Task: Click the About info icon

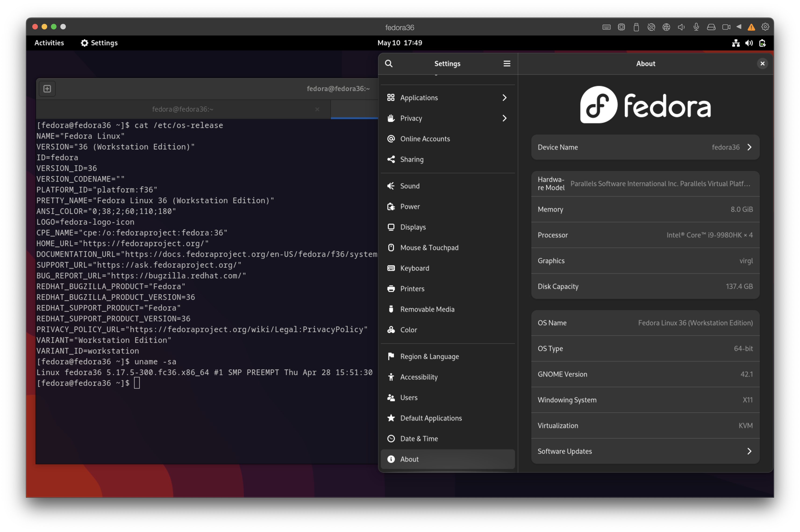Action: coord(391,459)
